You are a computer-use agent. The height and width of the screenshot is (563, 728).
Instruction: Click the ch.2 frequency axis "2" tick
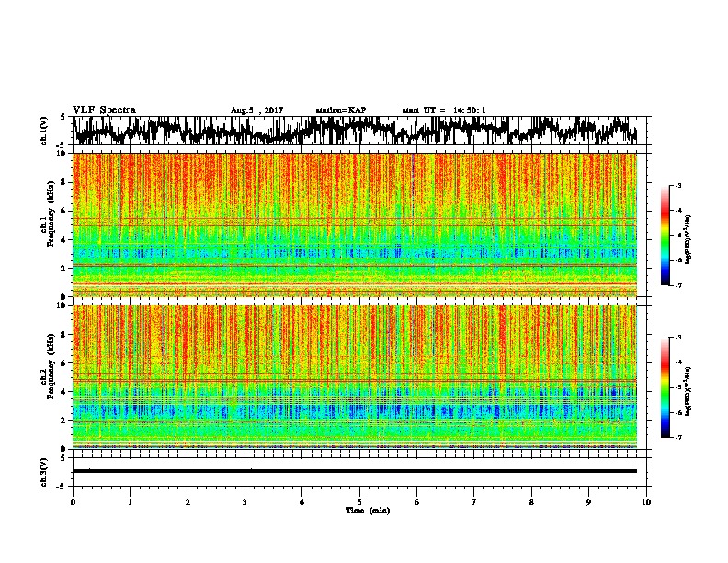click(64, 420)
